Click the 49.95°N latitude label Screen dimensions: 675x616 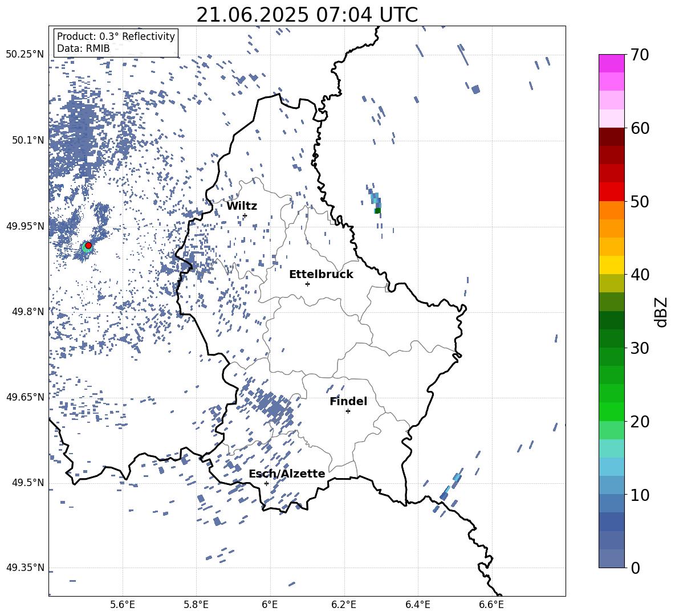(25, 226)
